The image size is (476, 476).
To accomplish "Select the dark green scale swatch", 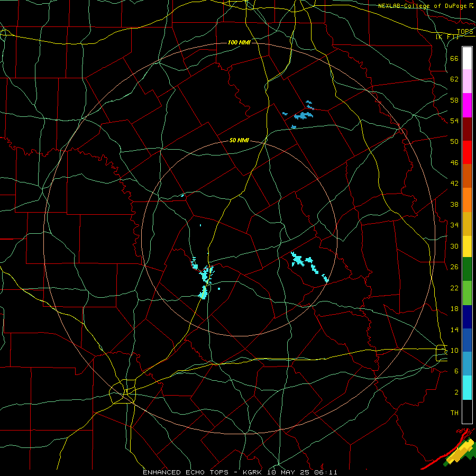I will click(x=467, y=269).
